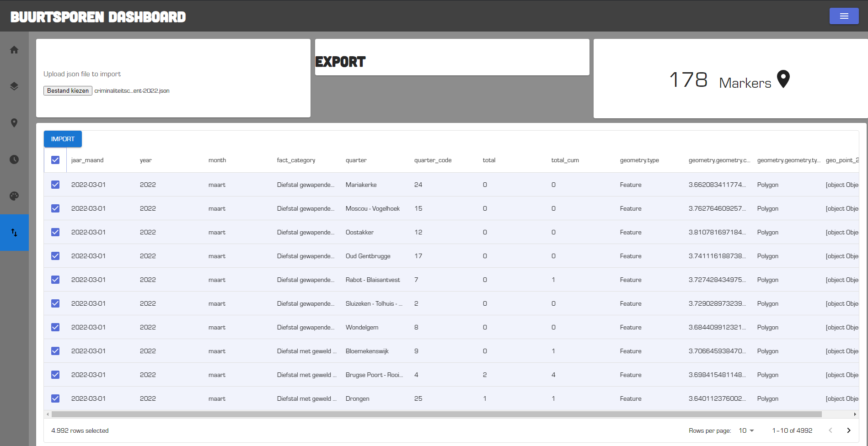Go to home in sidebar

point(14,50)
